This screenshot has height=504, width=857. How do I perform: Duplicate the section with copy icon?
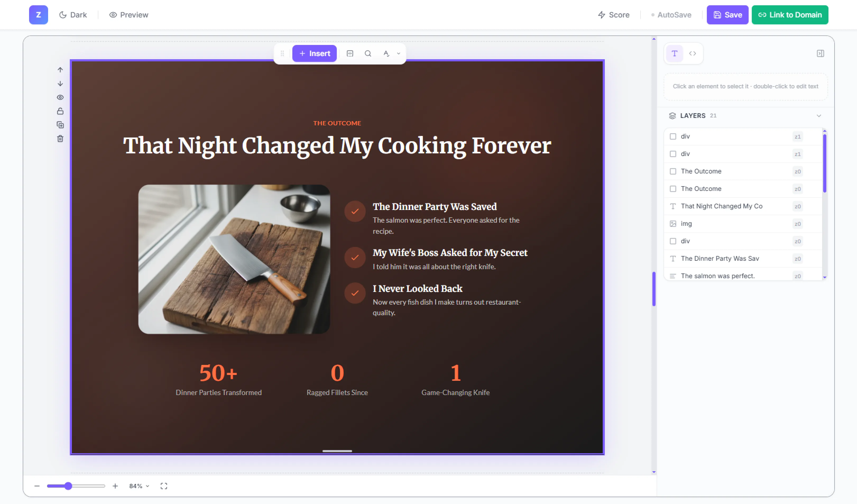coord(60,125)
